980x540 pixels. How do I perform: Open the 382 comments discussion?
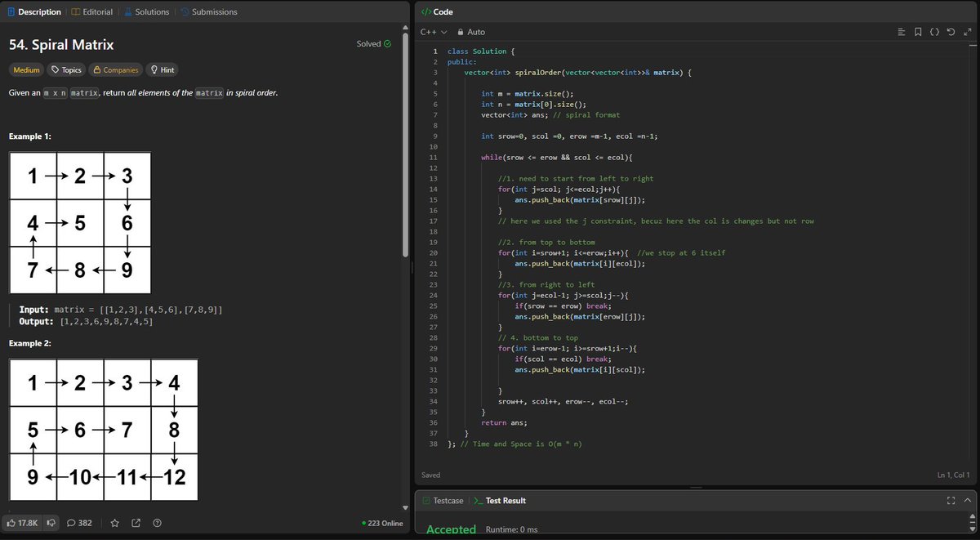[79, 523]
